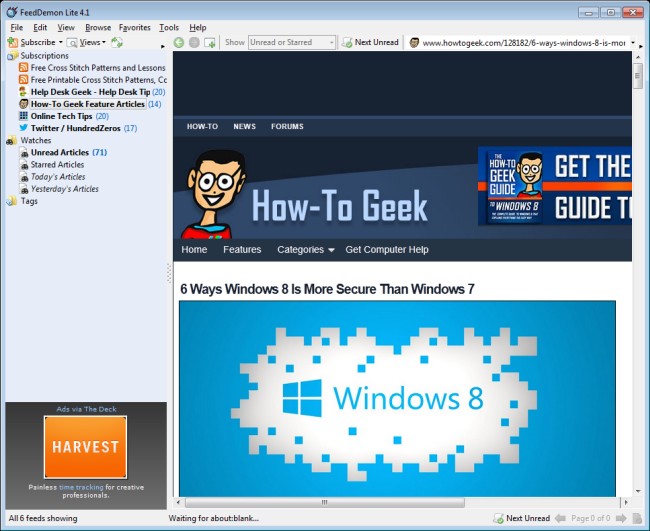Click the new tab icon with green plus
The height and width of the screenshot is (531, 650).
pyautogui.click(x=210, y=42)
